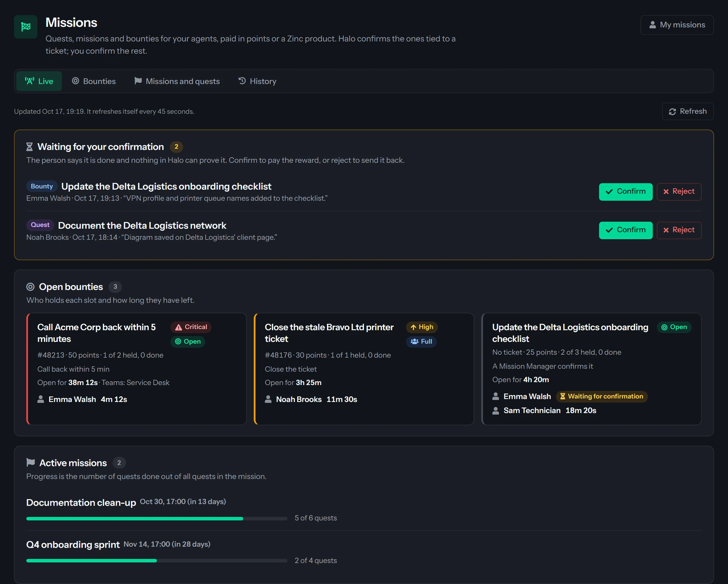
Task: Click the Open status badge on Acme Corp card
Action: (188, 342)
